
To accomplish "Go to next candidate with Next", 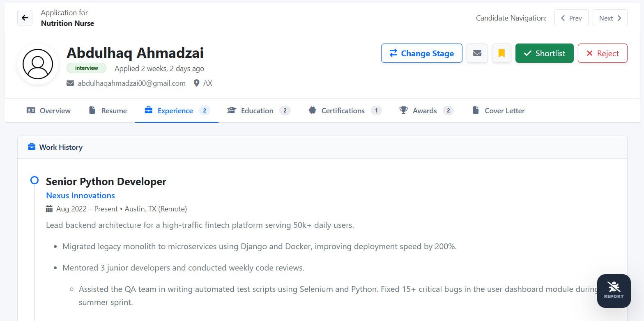I will click(610, 18).
